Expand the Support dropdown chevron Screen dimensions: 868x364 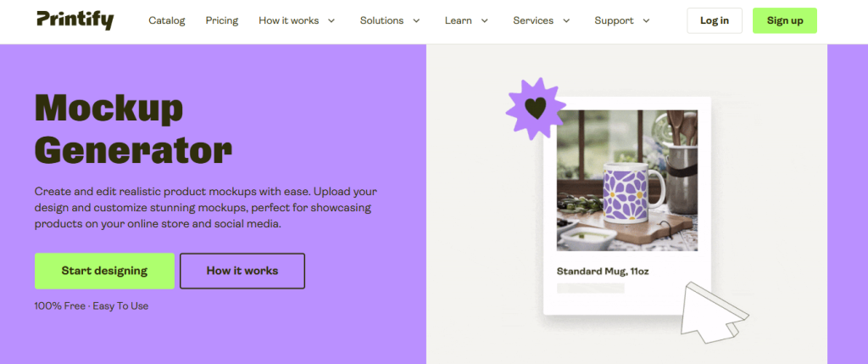[x=646, y=21]
